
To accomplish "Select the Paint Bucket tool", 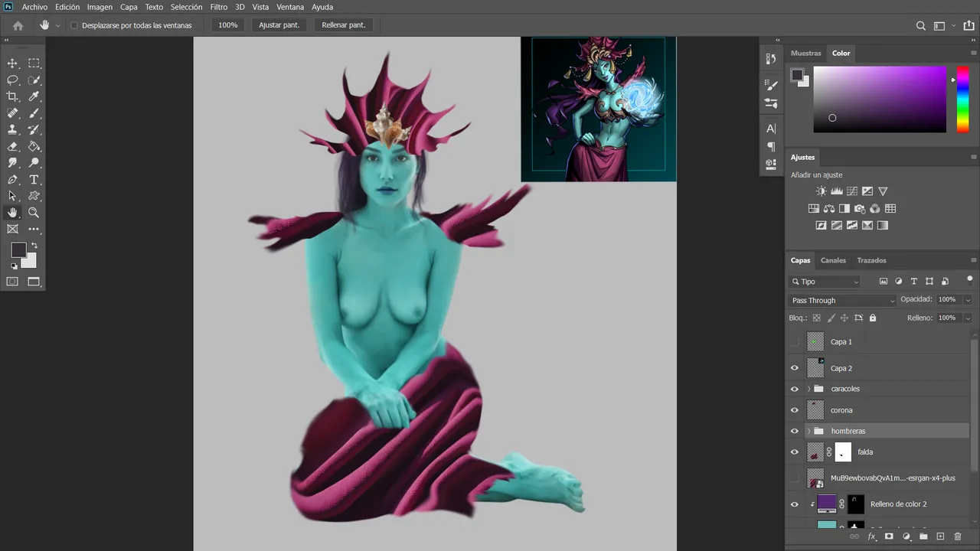I will tap(34, 146).
